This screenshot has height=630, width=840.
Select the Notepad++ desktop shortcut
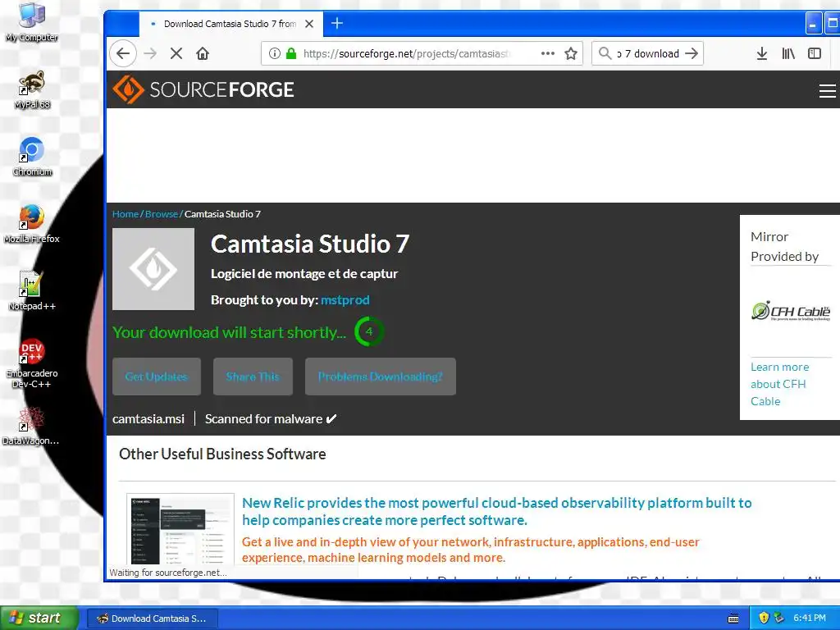pyautogui.click(x=32, y=291)
